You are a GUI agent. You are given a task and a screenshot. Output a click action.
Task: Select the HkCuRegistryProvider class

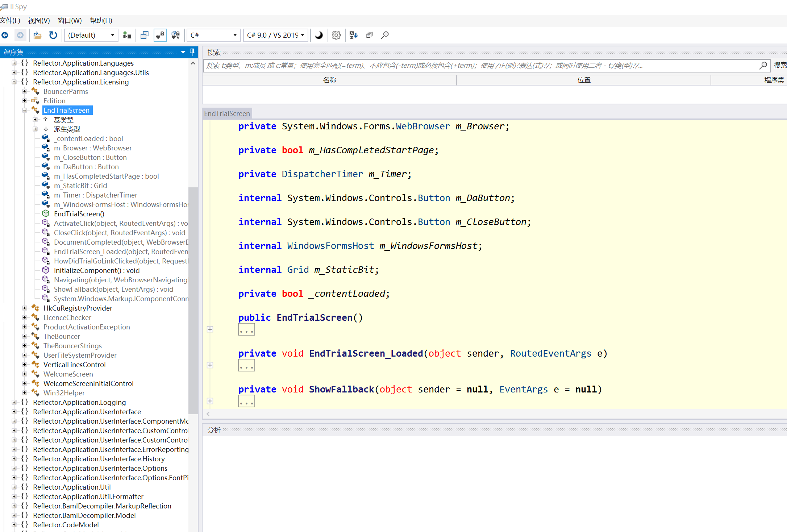(x=78, y=308)
